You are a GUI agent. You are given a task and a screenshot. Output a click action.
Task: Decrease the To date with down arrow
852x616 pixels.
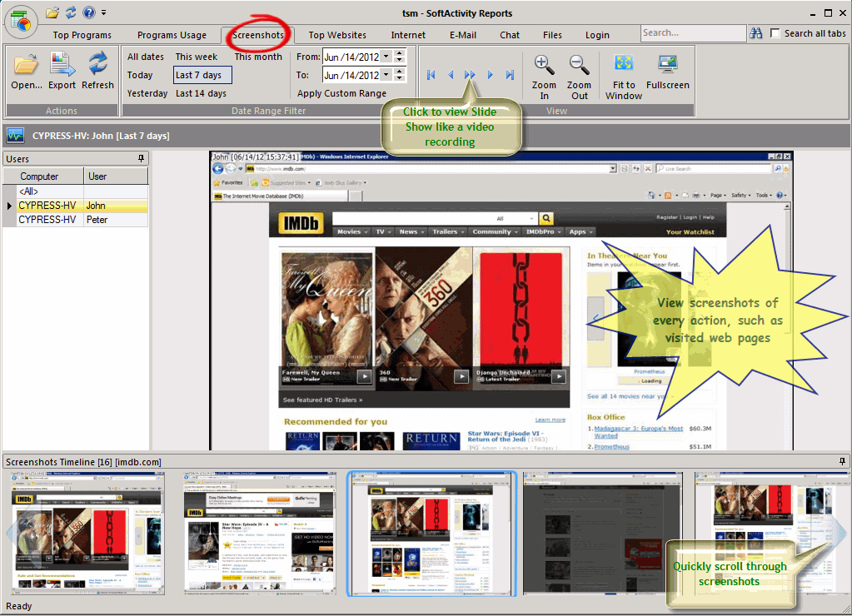[x=400, y=78]
